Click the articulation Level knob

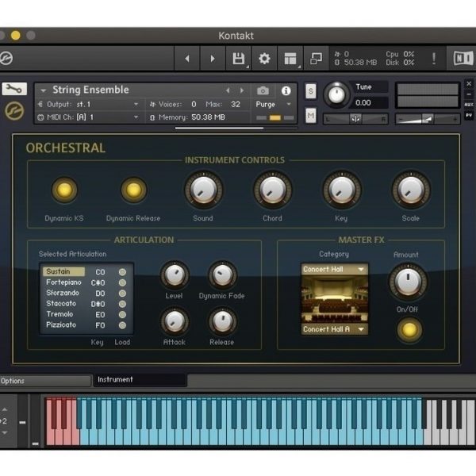click(175, 275)
